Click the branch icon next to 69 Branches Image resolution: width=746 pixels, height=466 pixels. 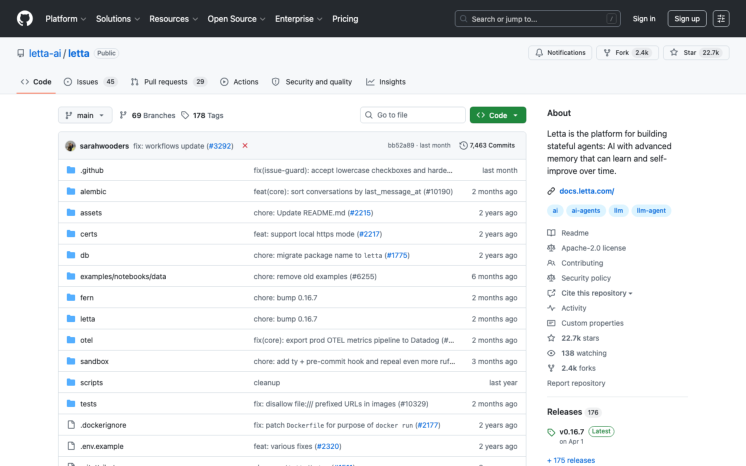pyautogui.click(x=123, y=115)
